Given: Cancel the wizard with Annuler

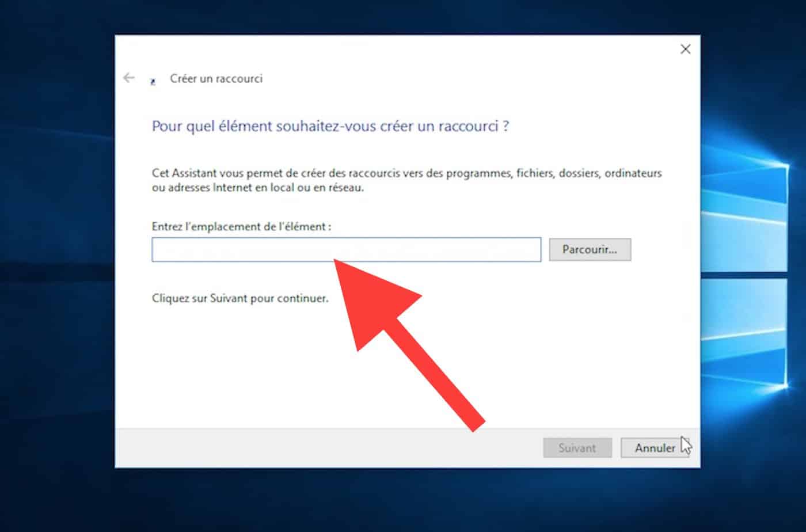Looking at the screenshot, I should (x=655, y=448).
